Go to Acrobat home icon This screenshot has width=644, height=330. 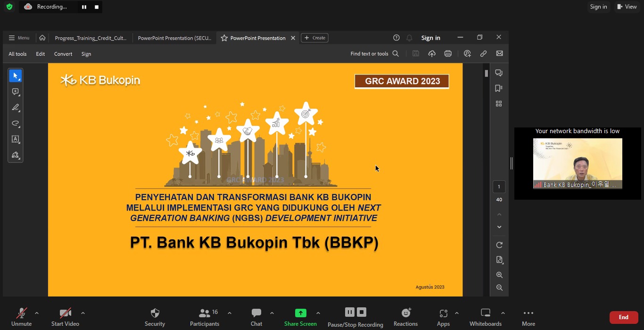[42, 38]
